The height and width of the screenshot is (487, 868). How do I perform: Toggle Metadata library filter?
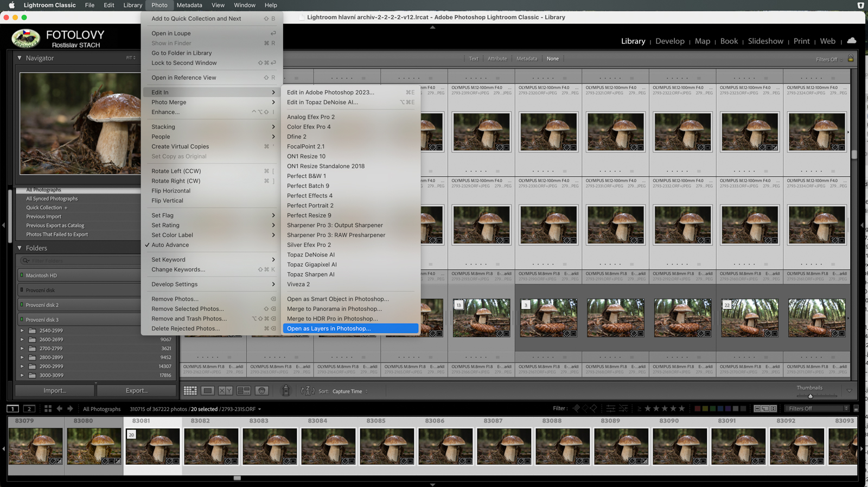[527, 59]
